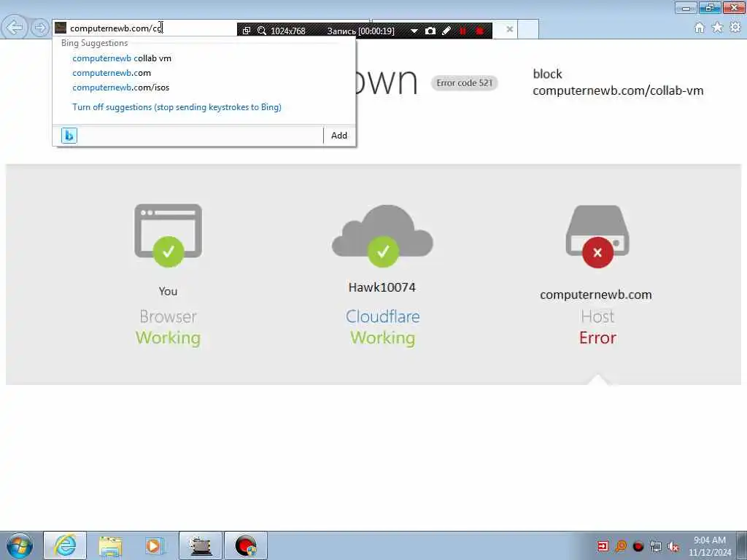Click the Add search provider button
The height and width of the screenshot is (560, 747).
click(x=339, y=136)
